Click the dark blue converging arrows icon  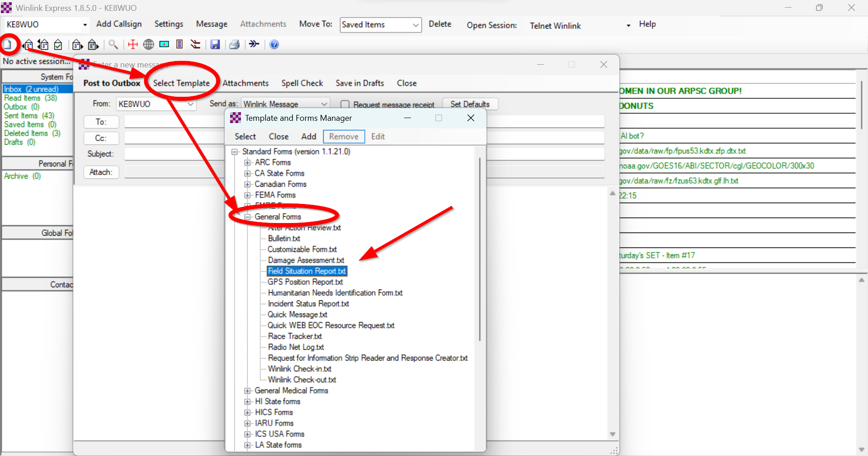pos(254,44)
